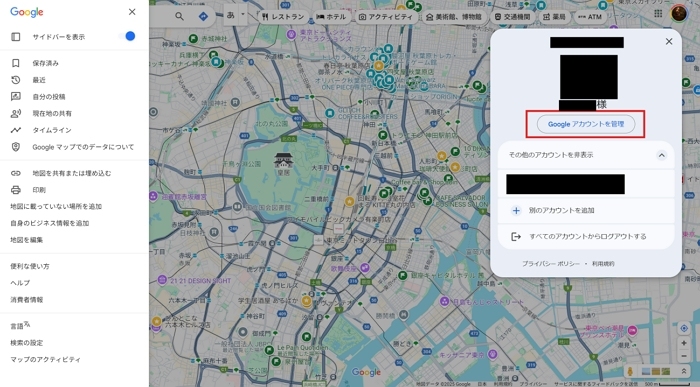Click 別のアカウントを追加

pos(586,210)
